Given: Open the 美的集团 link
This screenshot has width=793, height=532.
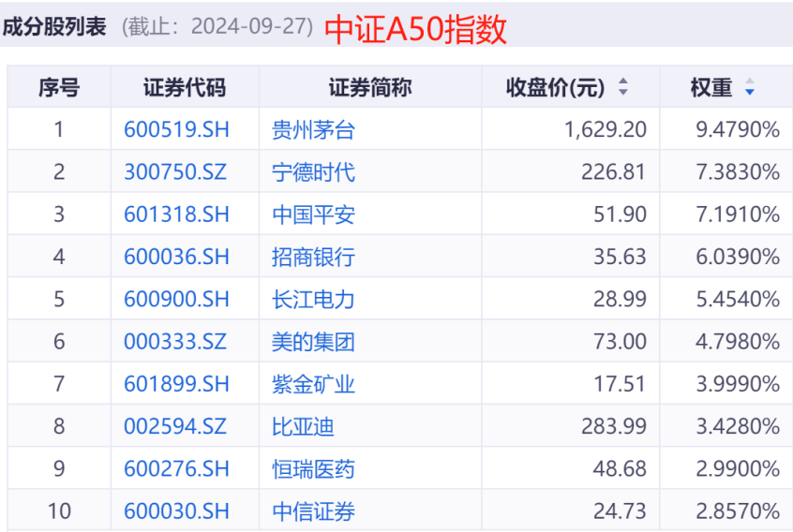Looking at the screenshot, I should [x=313, y=342].
